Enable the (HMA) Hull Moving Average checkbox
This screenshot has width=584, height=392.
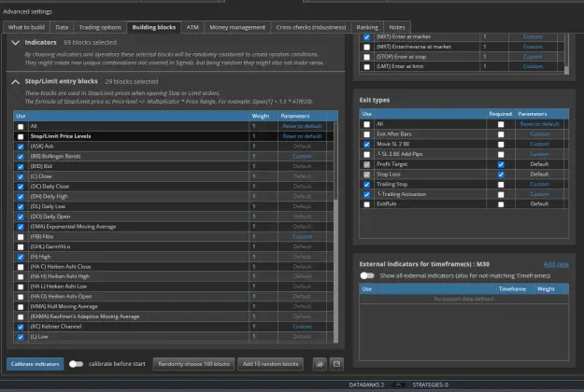21,307
